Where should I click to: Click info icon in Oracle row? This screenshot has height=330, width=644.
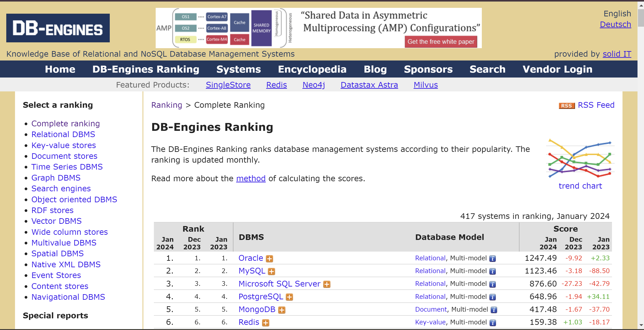coord(492,259)
